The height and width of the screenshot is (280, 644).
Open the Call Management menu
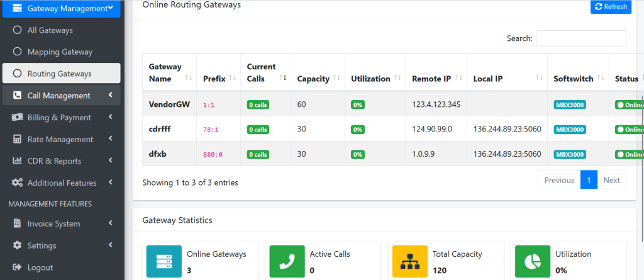tap(61, 96)
